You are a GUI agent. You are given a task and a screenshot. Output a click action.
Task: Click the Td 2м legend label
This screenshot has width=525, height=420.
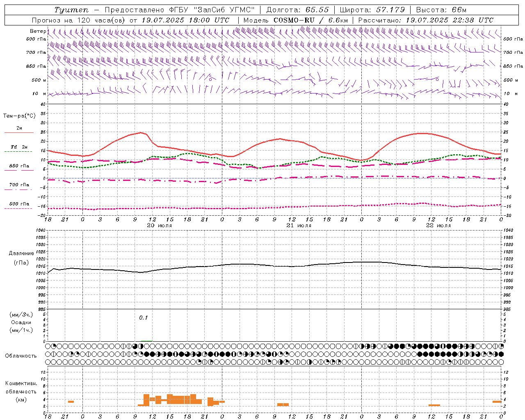[19, 147]
